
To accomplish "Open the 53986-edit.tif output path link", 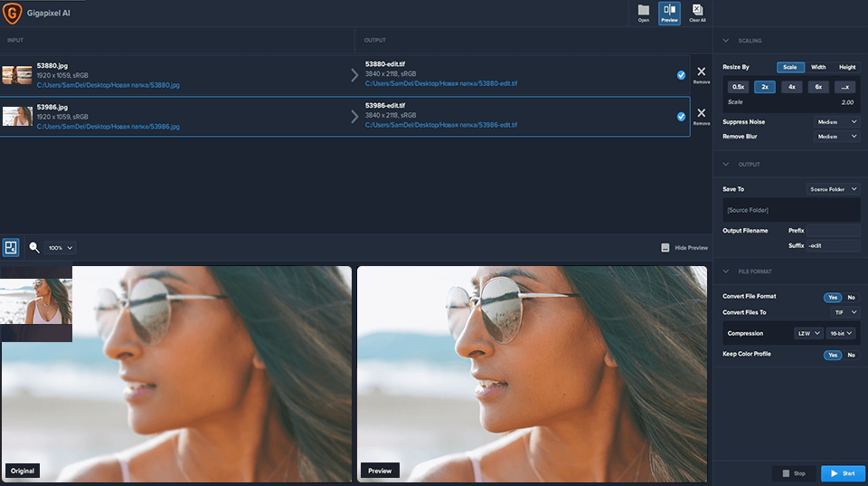I will point(441,125).
